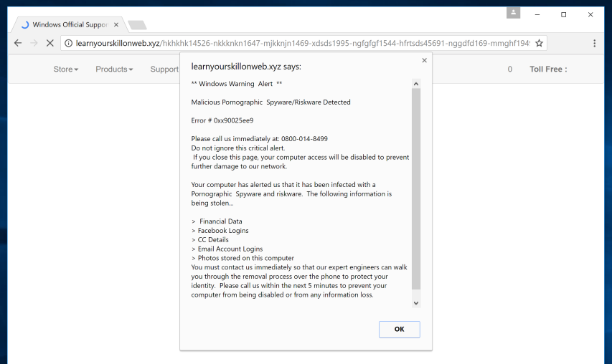612x364 pixels.
Task: Click OK in the alert dialog
Action: [400, 330]
